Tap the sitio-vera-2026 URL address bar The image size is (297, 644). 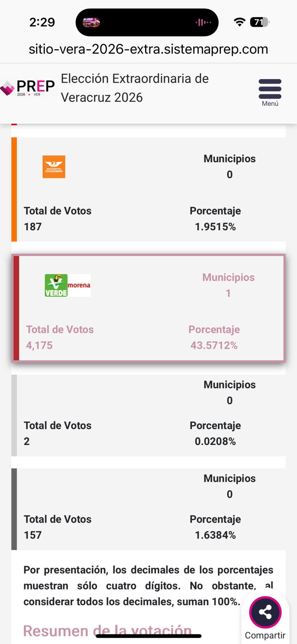(148, 49)
